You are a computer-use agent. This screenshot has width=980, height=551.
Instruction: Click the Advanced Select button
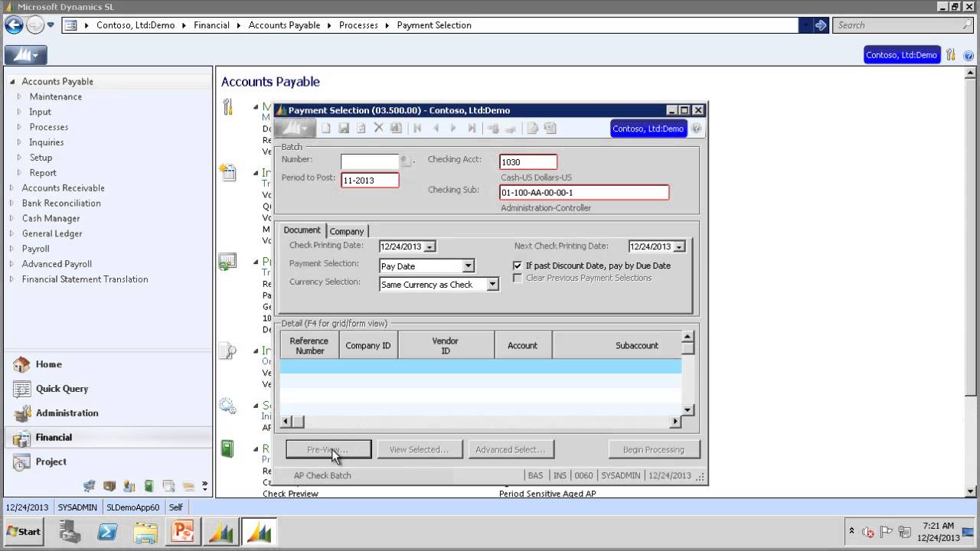[511, 449]
